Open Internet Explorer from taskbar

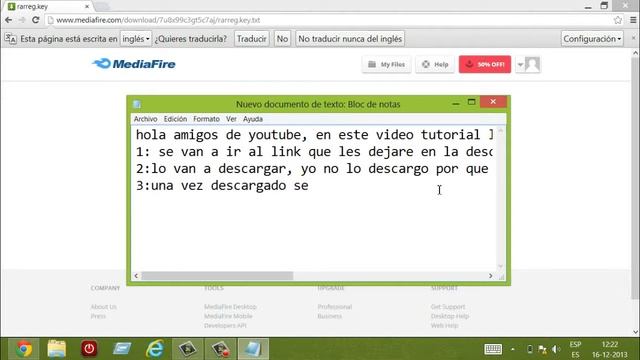155,349
